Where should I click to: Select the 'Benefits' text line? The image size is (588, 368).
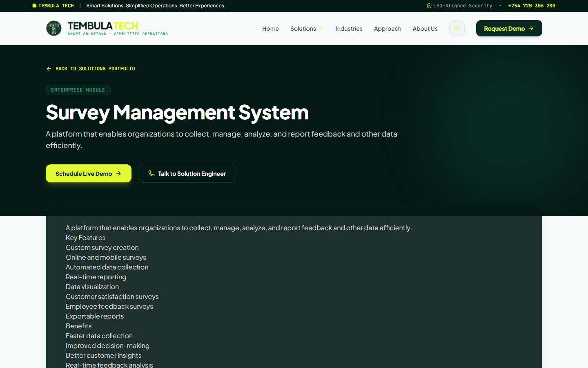tap(79, 326)
